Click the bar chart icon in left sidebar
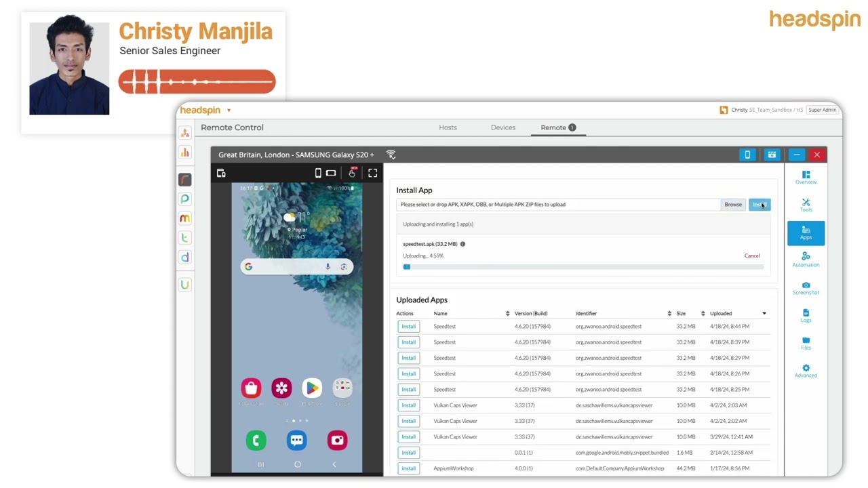 (185, 152)
